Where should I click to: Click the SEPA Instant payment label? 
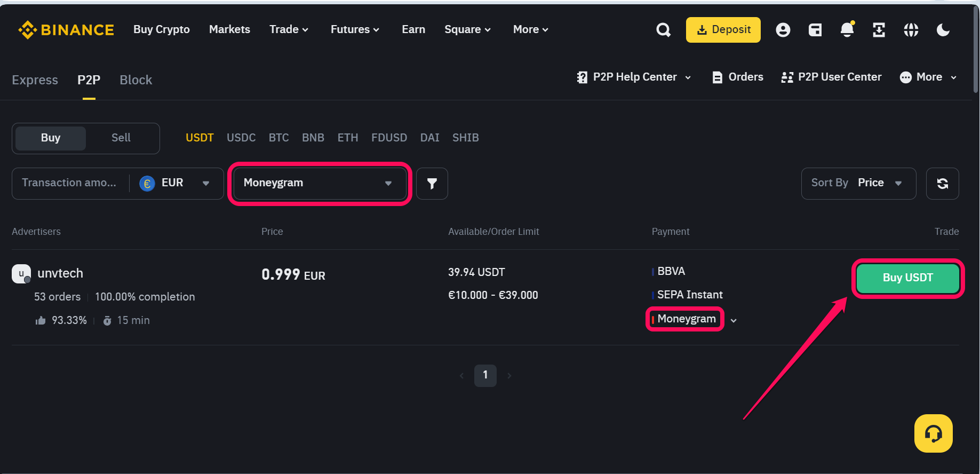(690, 295)
